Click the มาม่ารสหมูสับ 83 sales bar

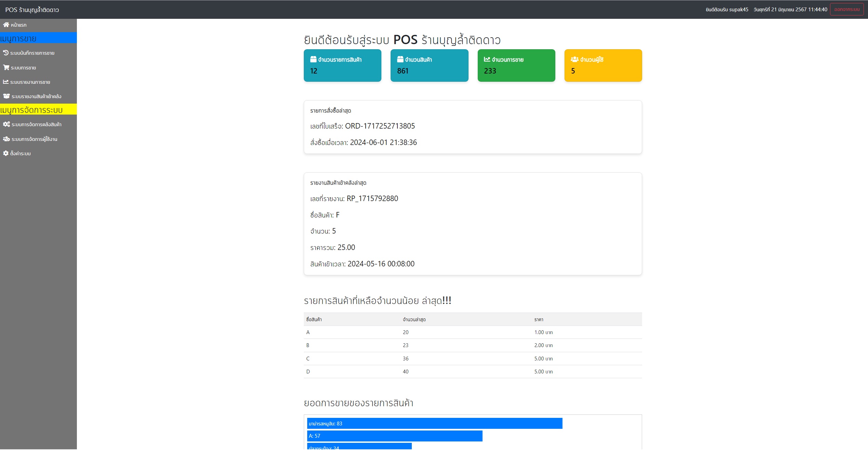point(434,423)
